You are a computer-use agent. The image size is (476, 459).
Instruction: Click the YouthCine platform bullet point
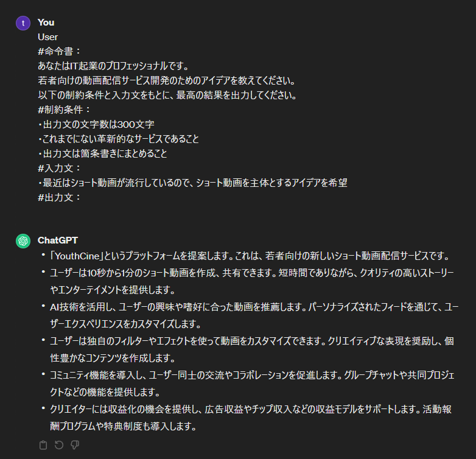click(x=250, y=256)
